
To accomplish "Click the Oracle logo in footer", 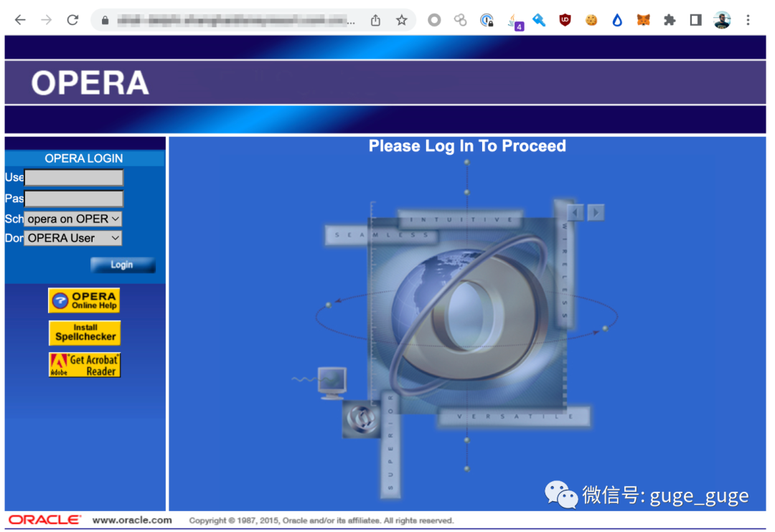I will pyautogui.click(x=44, y=520).
